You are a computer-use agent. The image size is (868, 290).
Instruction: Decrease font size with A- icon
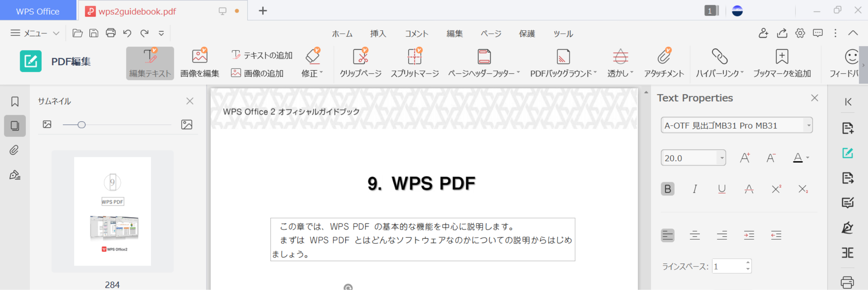(x=771, y=158)
